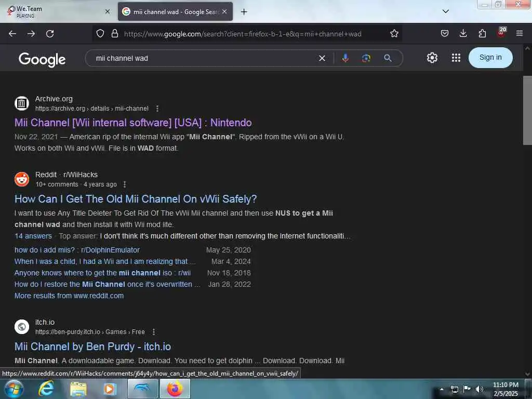Show hidden tray icons arrow

pyautogui.click(x=442, y=389)
